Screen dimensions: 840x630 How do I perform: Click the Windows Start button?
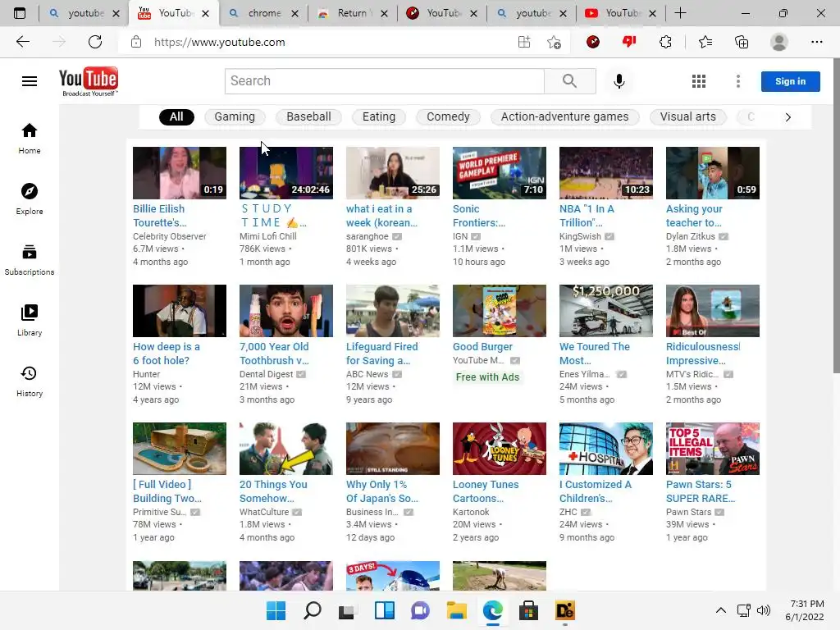276,610
